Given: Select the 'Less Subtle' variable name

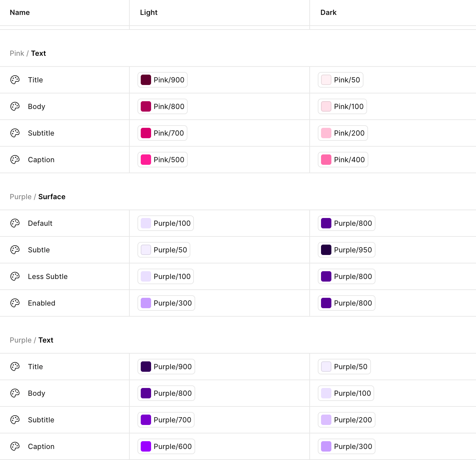Looking at the screenshot, I should coord(48,276).
